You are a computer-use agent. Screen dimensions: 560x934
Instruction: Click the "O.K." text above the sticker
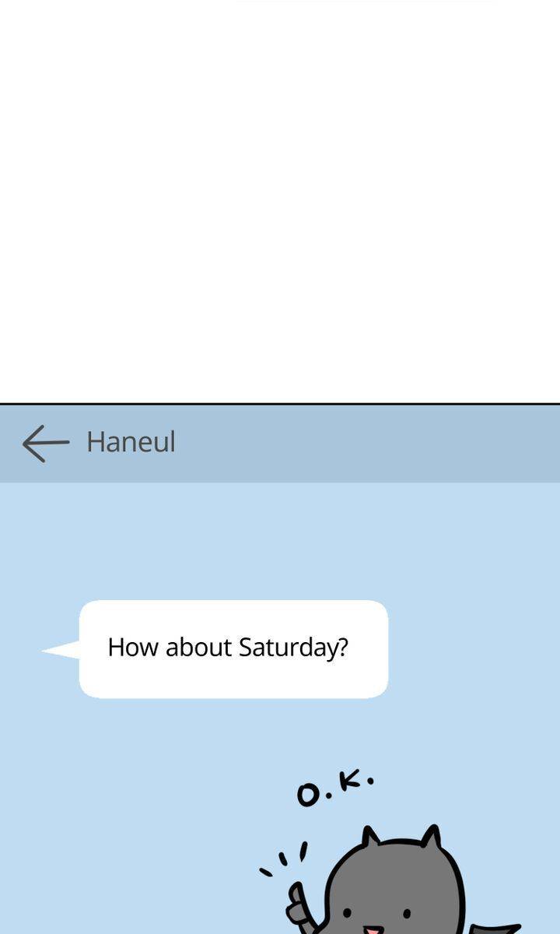pos(335,788)
